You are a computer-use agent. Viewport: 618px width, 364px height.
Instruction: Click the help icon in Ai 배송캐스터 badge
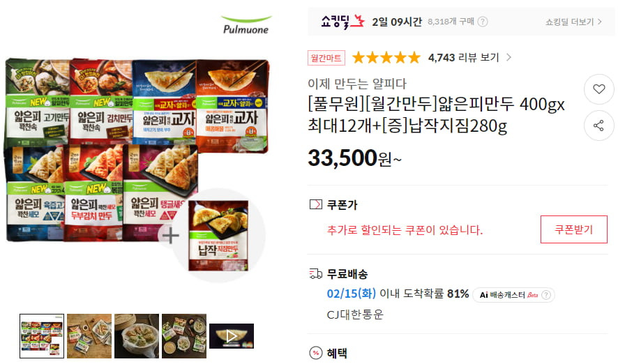pos(546,295)
